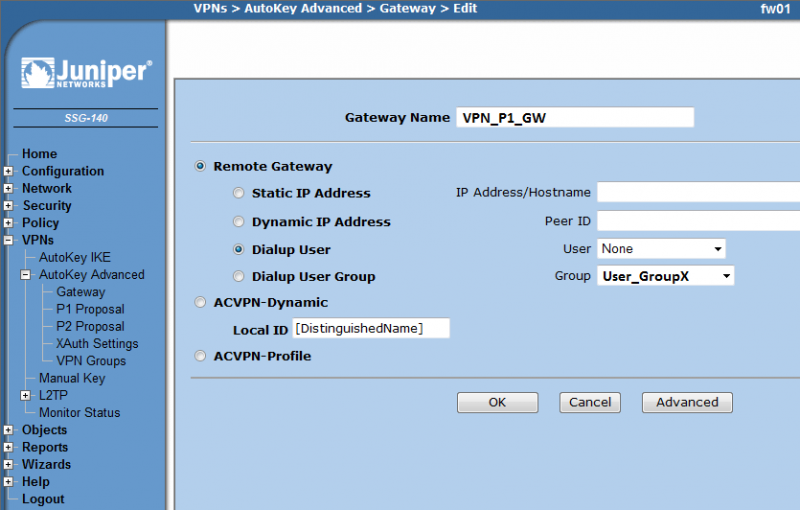
Task: Click the Network menu label
Action: click(x=47, y=188)
